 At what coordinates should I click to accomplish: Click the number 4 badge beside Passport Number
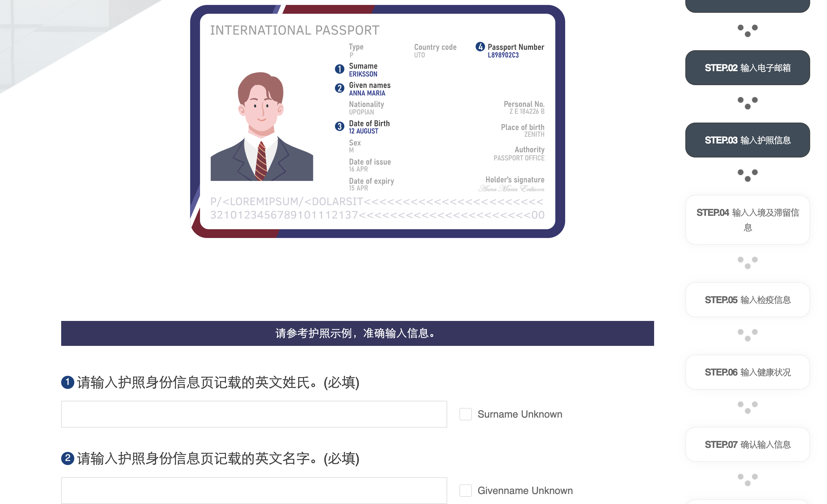click(480, 46)
